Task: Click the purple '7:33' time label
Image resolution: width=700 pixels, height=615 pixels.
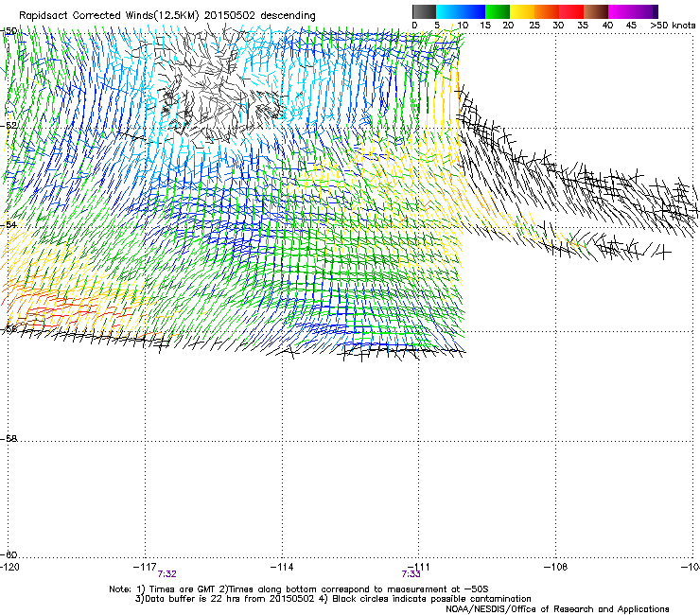Action: [x=411, y=574]
